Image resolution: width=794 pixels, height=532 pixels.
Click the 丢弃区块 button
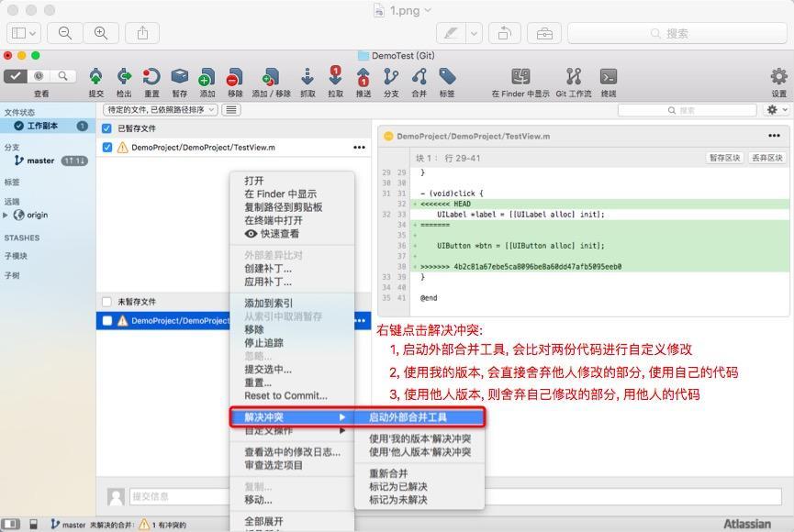point(767,158)
